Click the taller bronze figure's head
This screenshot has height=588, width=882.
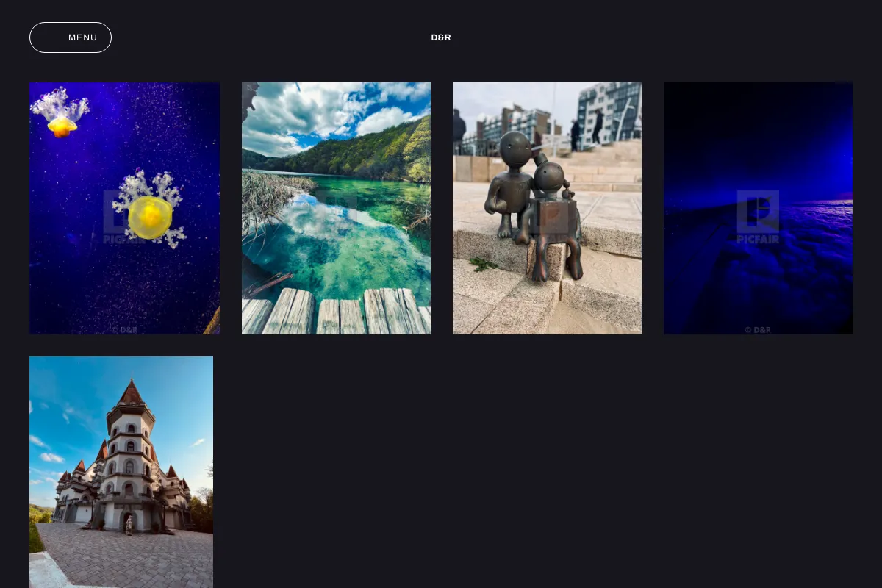point(514,149)
